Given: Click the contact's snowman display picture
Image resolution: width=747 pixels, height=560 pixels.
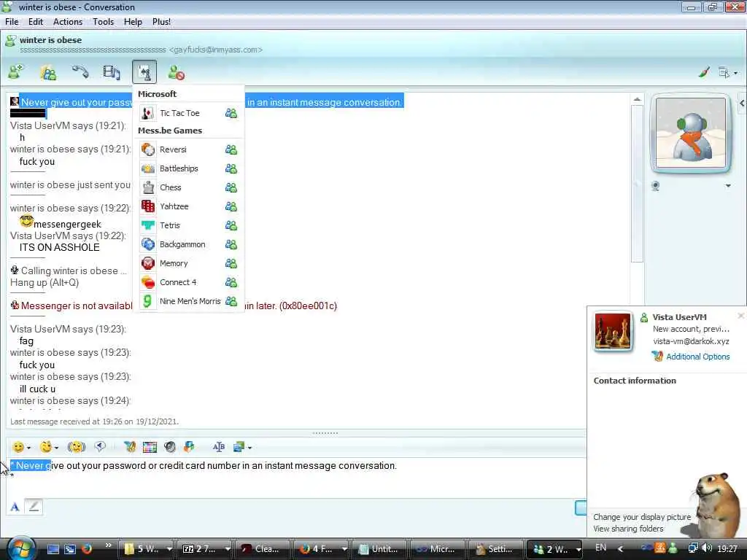Looking at the screenshot, I should pyautogui.click(x=690, y=133).
